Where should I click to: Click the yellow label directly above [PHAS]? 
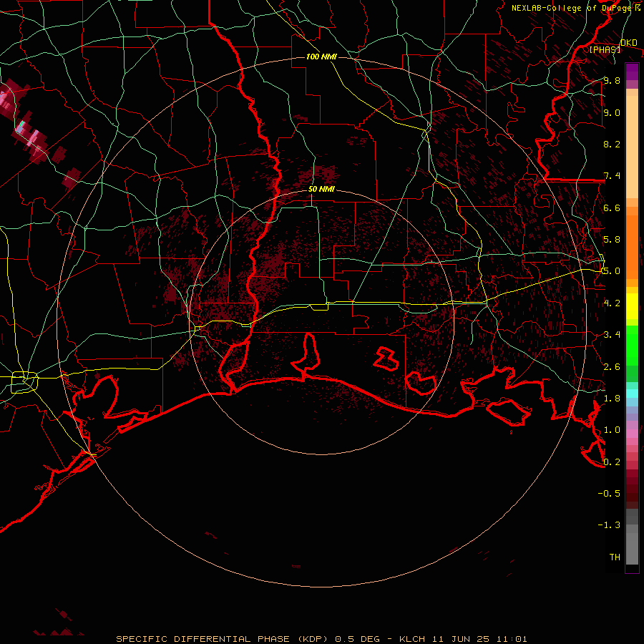628,42
